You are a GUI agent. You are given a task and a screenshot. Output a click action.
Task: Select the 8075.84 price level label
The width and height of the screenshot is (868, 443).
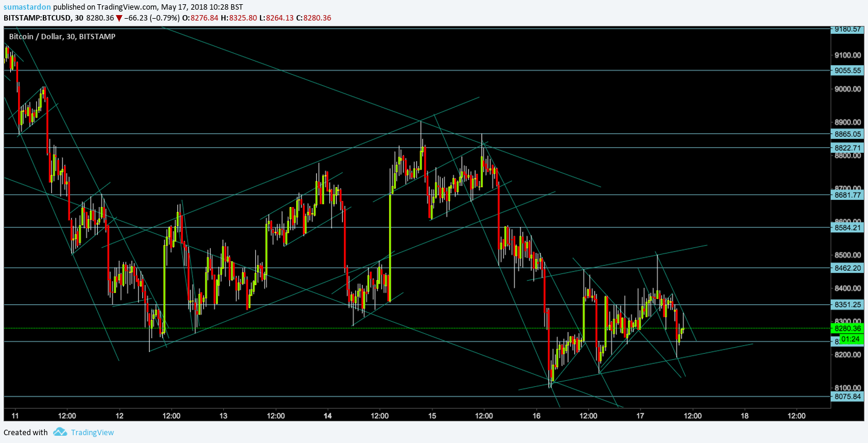(847, 397)
